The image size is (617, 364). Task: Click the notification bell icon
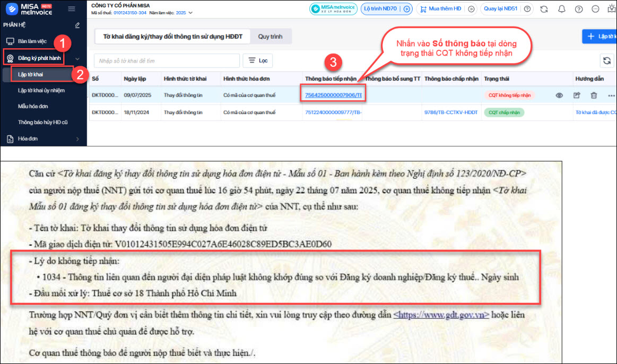562,9
